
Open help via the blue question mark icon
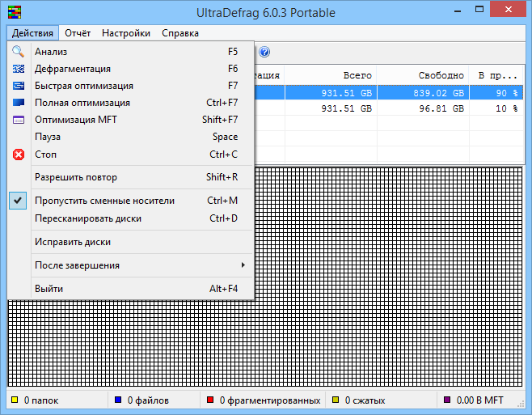tap(264, 52)
